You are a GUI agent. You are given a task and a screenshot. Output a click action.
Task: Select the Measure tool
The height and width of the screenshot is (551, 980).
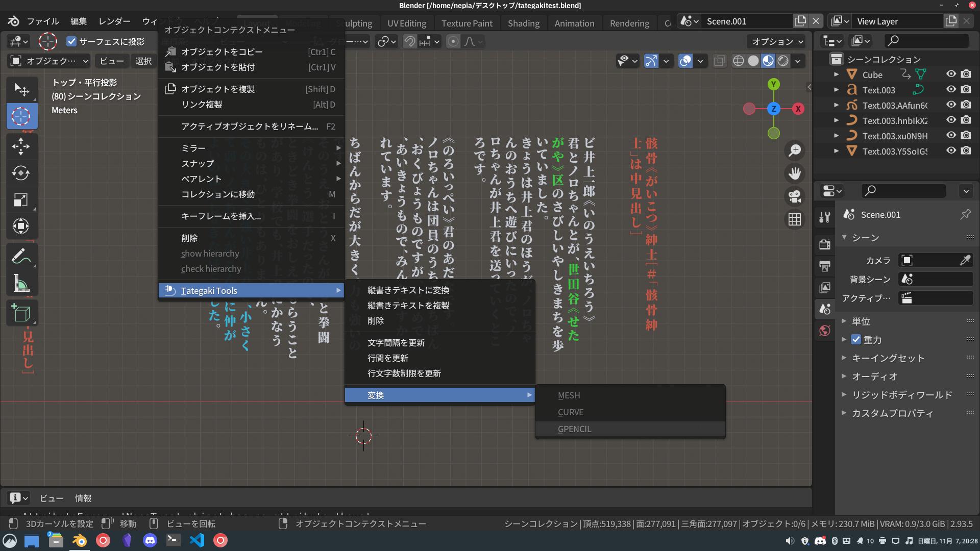tap(21, 283)
